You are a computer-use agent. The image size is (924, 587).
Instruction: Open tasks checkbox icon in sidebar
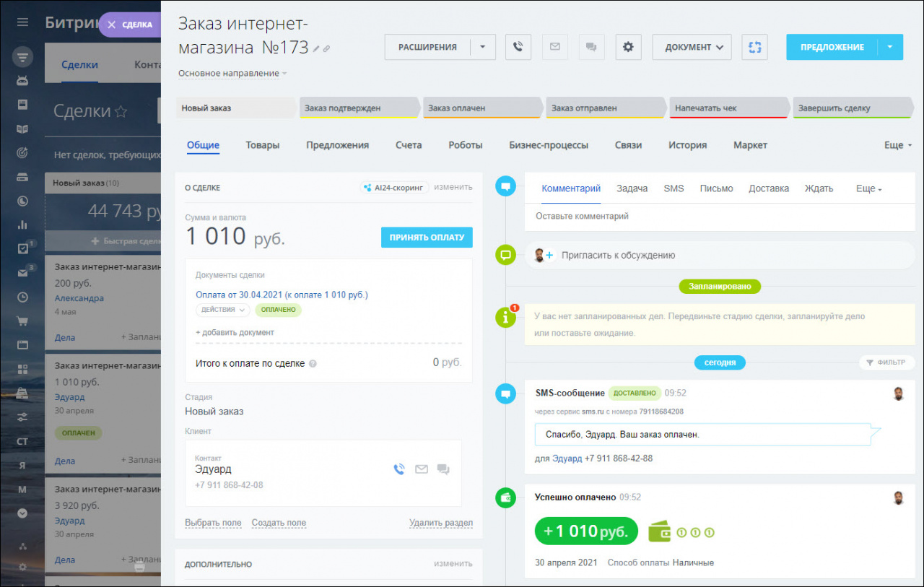point(24,248)
